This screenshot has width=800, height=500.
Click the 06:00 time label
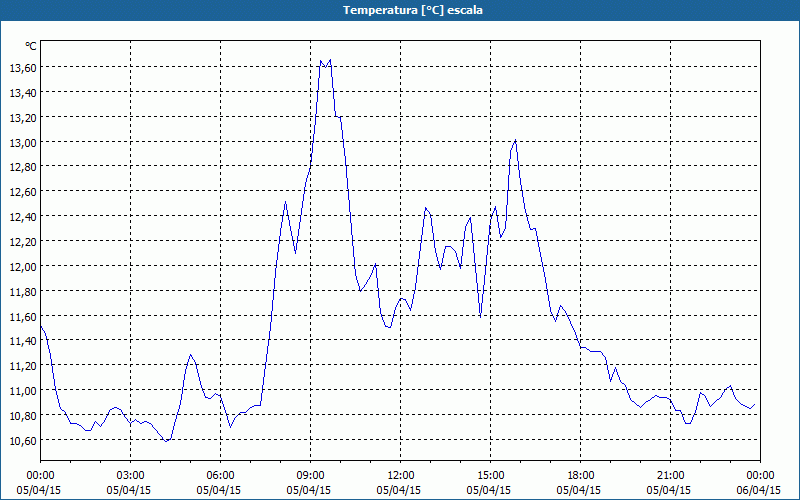[x=220, y=476]
